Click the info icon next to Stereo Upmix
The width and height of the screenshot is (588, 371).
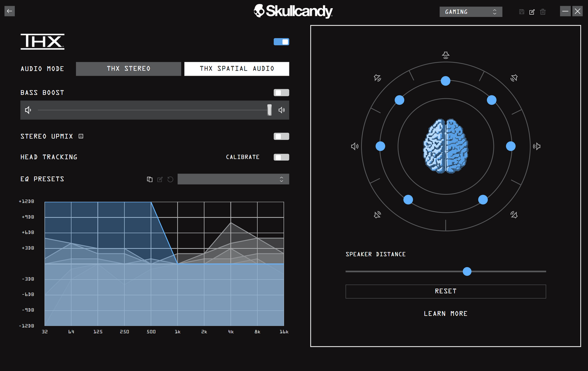[x=81, y=136]
